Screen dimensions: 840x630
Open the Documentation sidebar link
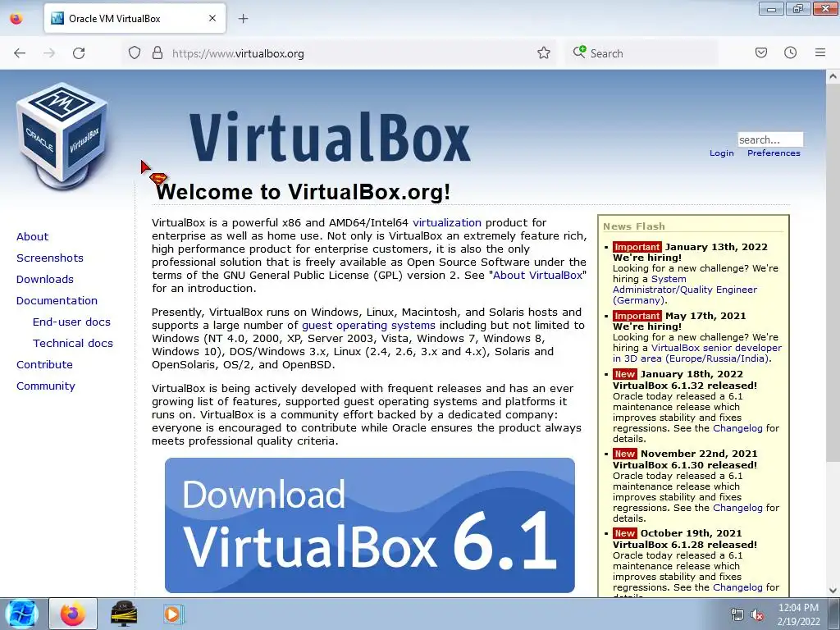pos(57,301)
